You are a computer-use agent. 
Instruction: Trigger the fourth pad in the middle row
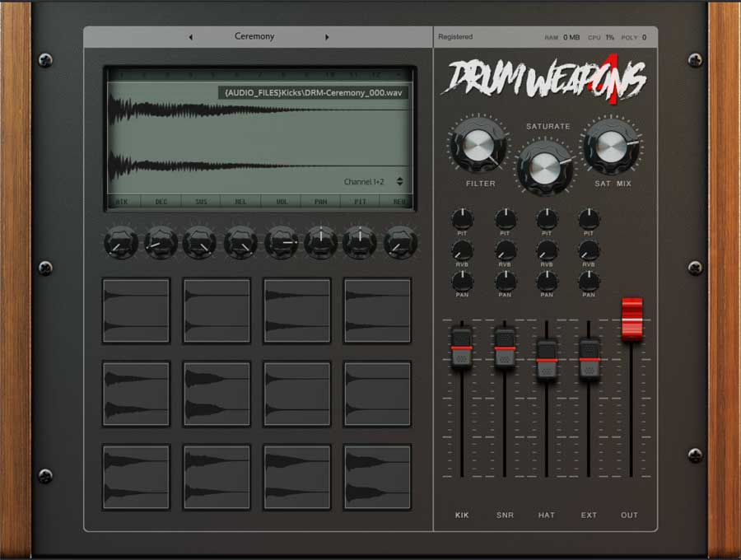coord(378,394)
